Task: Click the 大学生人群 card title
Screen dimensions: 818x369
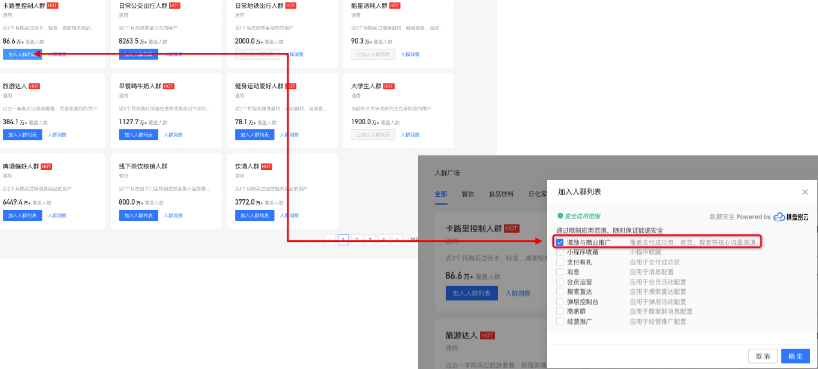Action: point(366,86)
